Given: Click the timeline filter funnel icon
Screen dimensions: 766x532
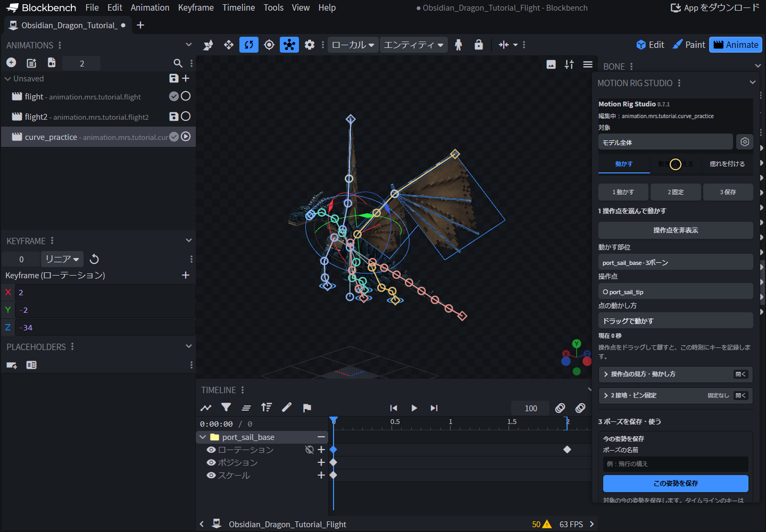Looking at the screenshot, I should tap(226, 408).
